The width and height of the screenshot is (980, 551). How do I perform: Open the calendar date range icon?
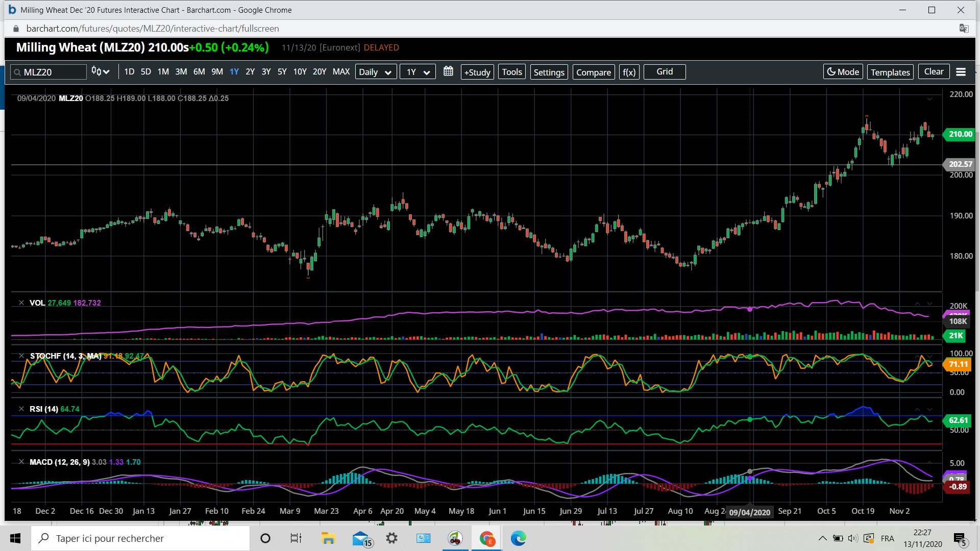click(448, 71)
